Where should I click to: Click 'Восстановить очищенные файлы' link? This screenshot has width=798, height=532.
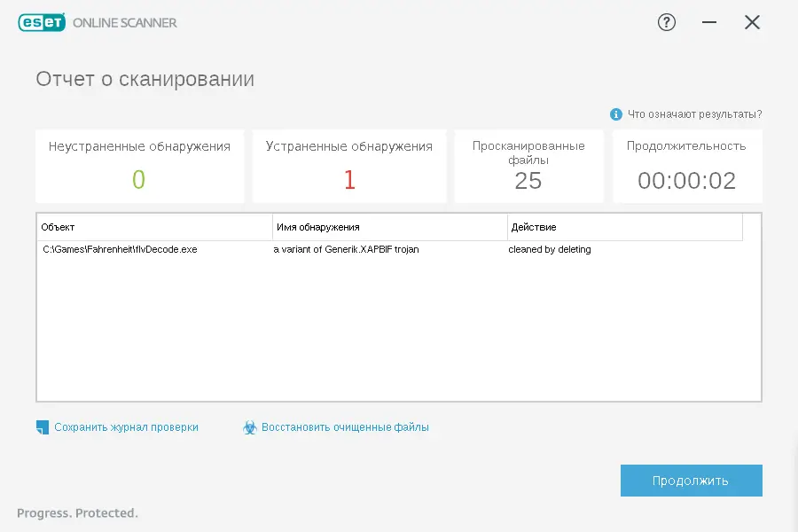coord(345,427)
